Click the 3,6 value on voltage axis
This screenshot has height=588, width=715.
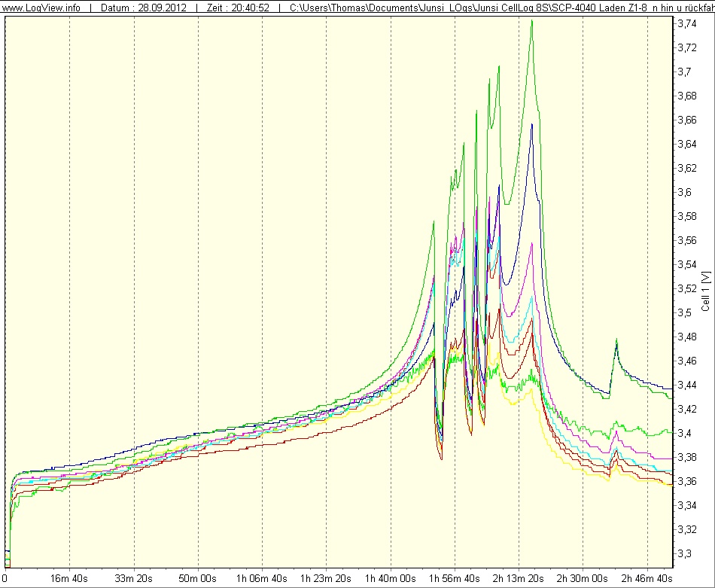pyautogui.click(x=686, y=192)
